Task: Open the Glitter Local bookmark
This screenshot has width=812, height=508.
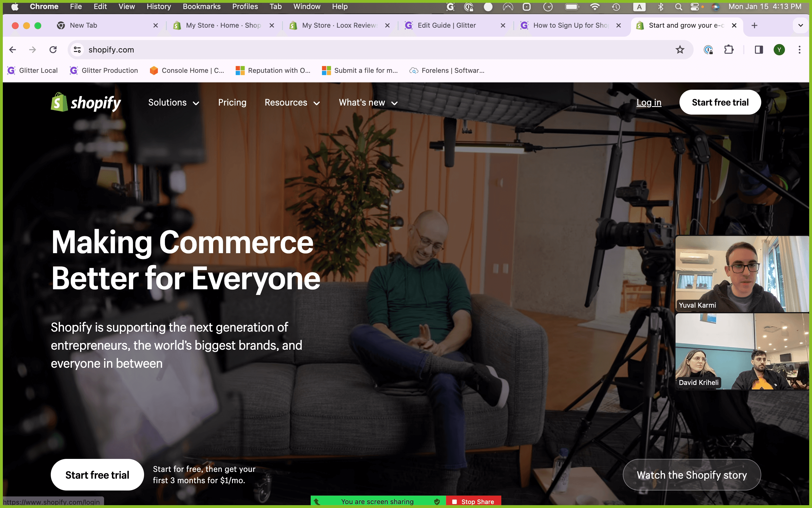Action: click(x=32, y=71)
